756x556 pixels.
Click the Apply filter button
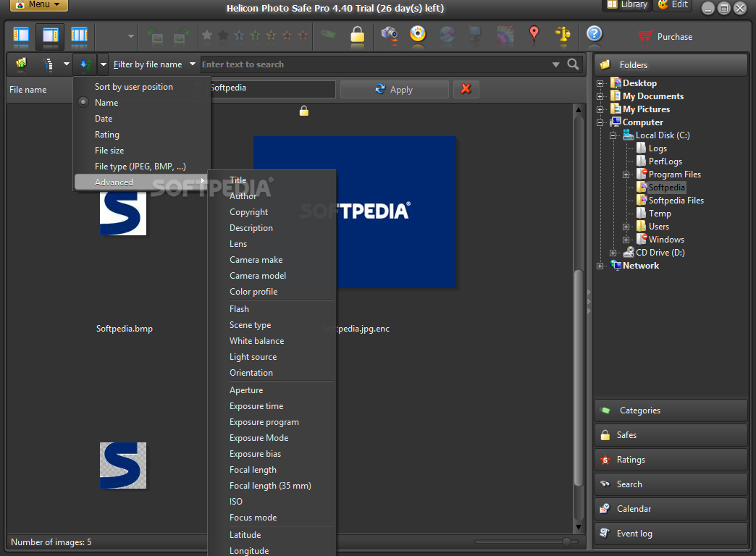click(x=395, y=89)
